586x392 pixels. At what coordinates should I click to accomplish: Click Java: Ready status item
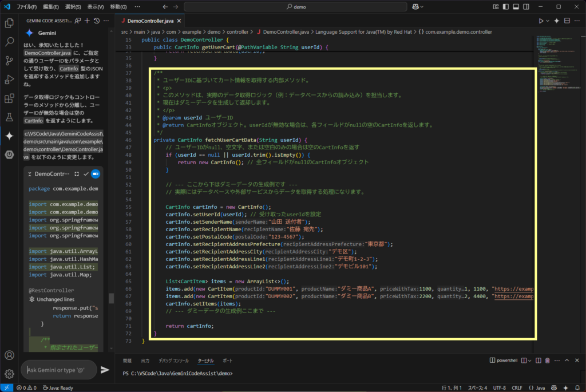pos(58,388)
